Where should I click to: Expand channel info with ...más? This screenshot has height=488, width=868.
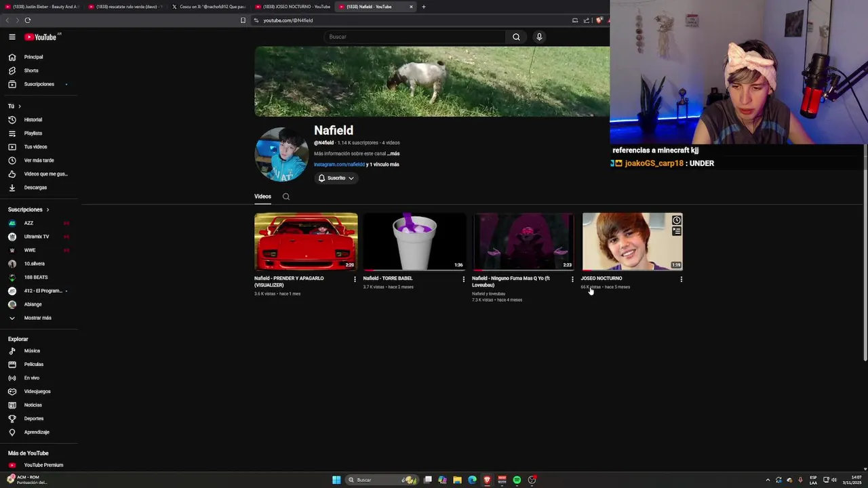point(393,154)
